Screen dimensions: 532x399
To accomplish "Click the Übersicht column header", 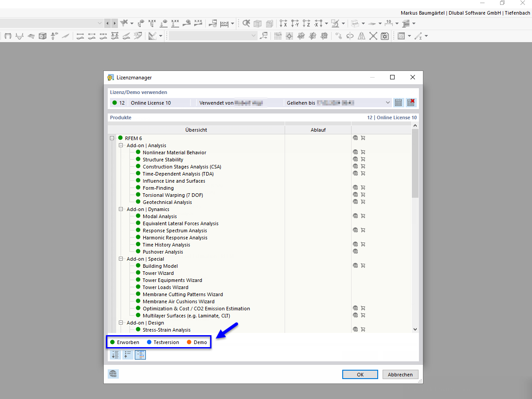I will (x=196, y=129).
